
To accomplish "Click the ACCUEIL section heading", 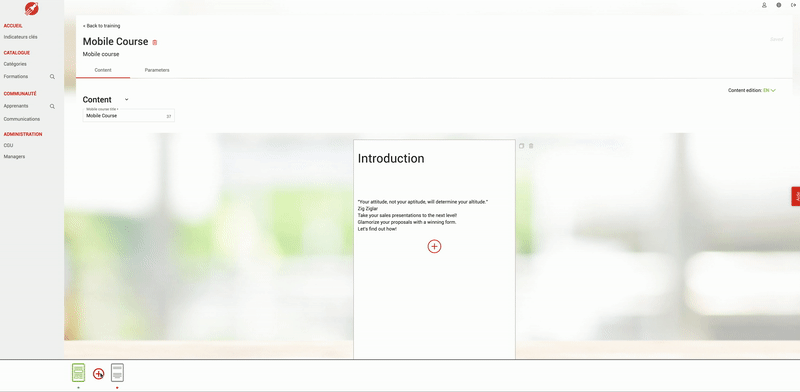I will (x=13, y=26).
